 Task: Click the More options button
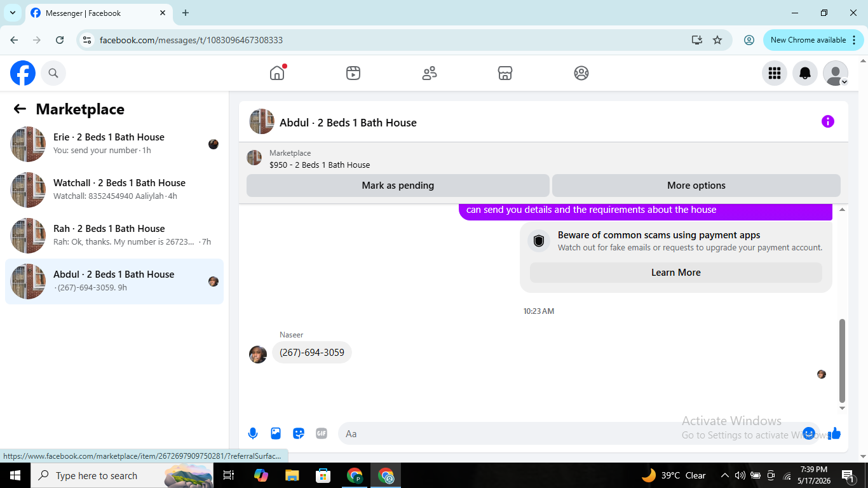point(696,186)
